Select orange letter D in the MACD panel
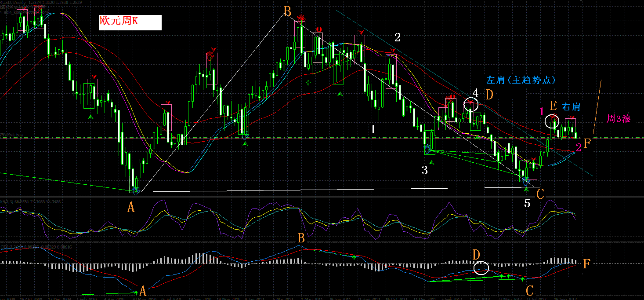Viewport: 644px width, 300px height. click(476, 255)
